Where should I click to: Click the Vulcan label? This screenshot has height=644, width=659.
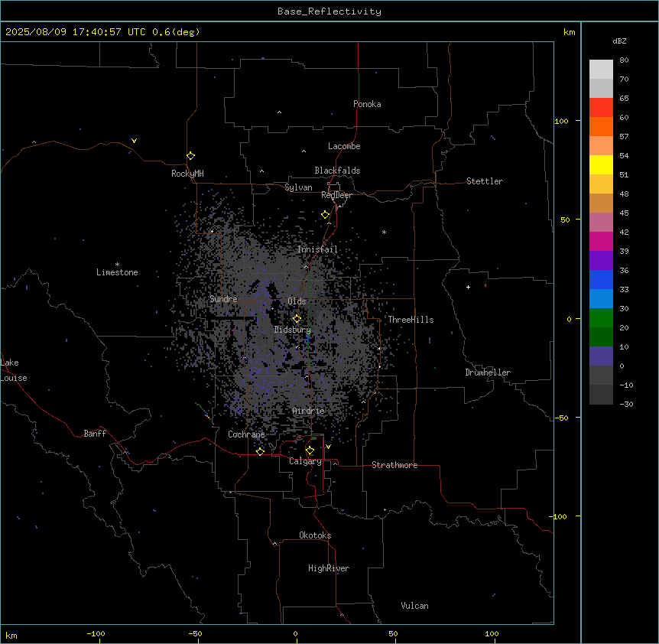[x=415, y=606]
